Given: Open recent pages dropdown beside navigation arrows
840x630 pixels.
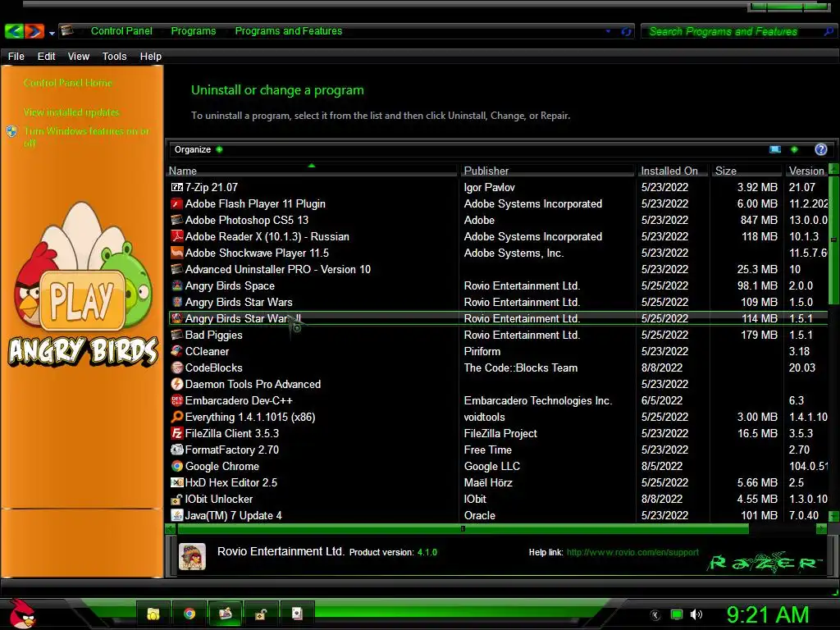Looking at the screenshot, I should 52,33.
